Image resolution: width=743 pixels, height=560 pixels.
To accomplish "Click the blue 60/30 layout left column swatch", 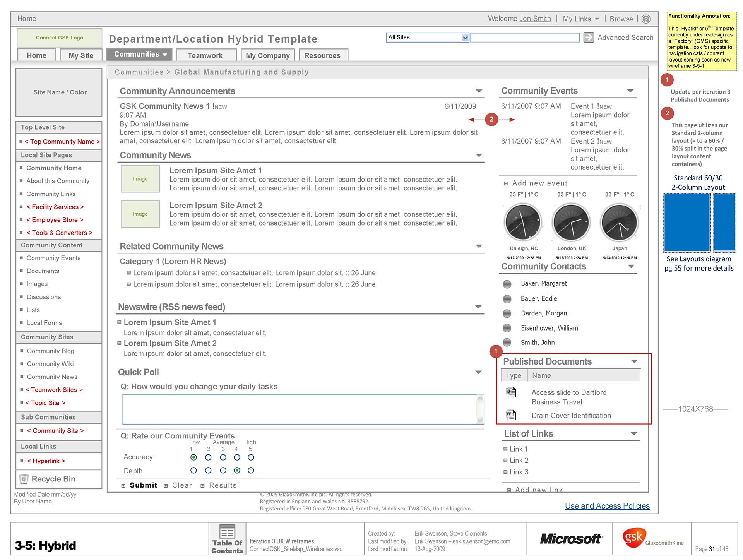I will 687,223.
